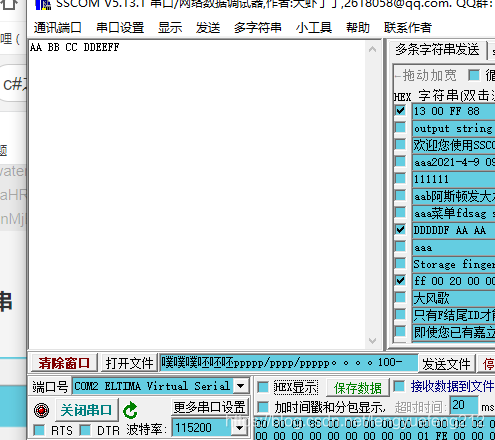Check HEX box for 'output string' row

400,127
